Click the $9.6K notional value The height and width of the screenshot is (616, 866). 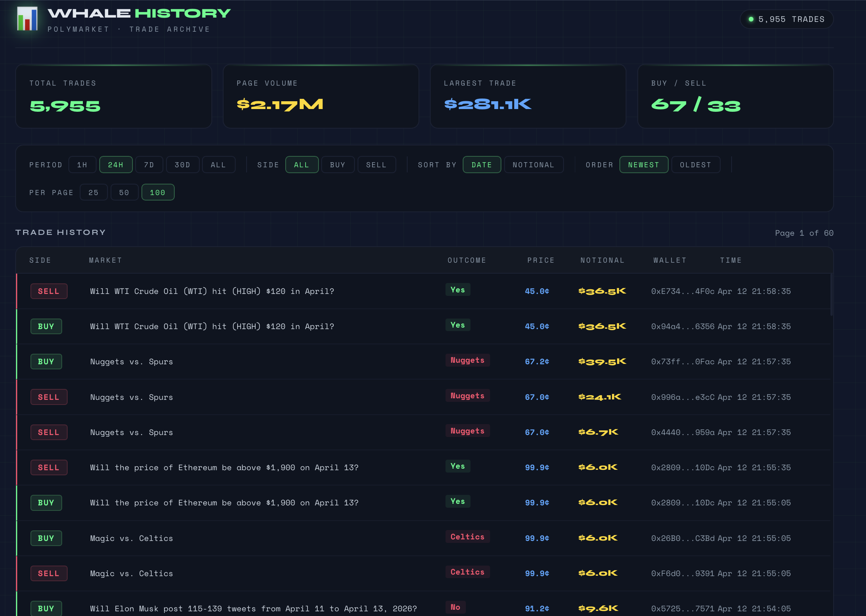click(598, 609)
